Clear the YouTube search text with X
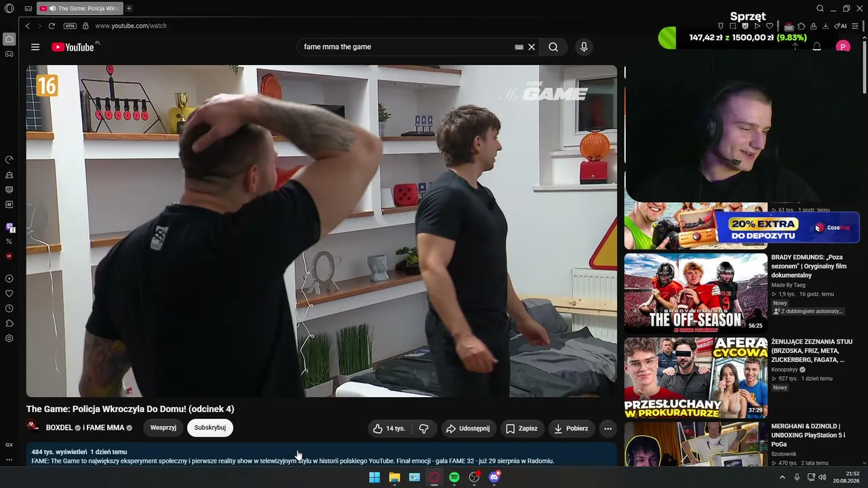The image size is (868, 488). (x=532, y=47)
